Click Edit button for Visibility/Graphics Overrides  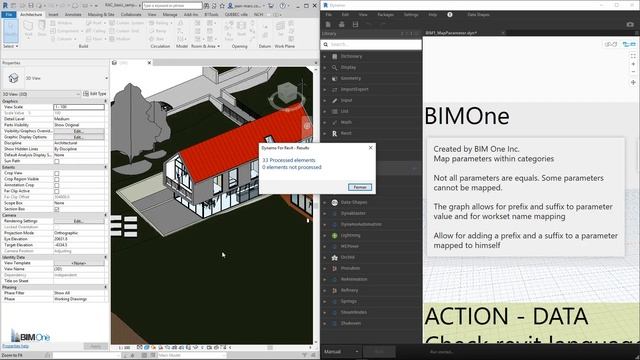pos(79,131)
